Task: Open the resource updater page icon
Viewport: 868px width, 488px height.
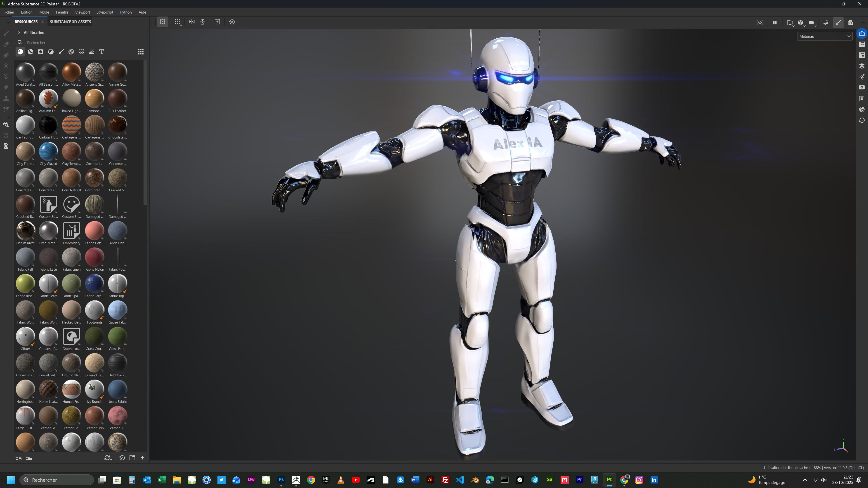Action: (6, 146)
